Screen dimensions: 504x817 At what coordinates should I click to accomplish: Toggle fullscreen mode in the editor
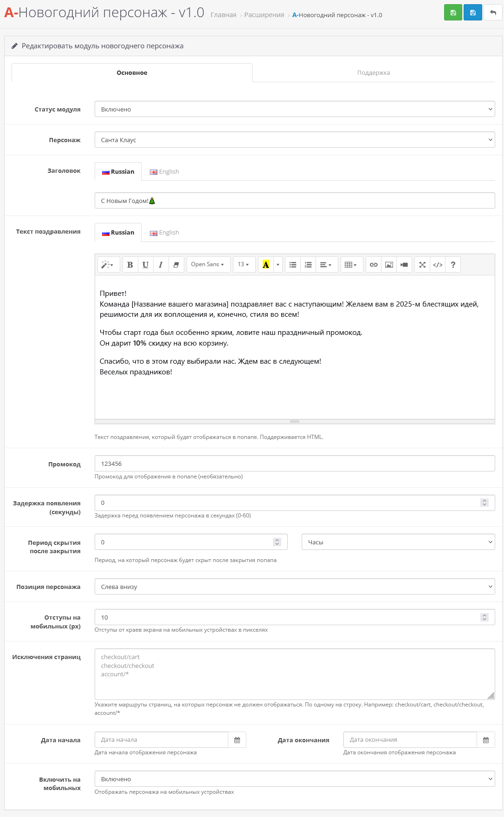pos(422,265)
